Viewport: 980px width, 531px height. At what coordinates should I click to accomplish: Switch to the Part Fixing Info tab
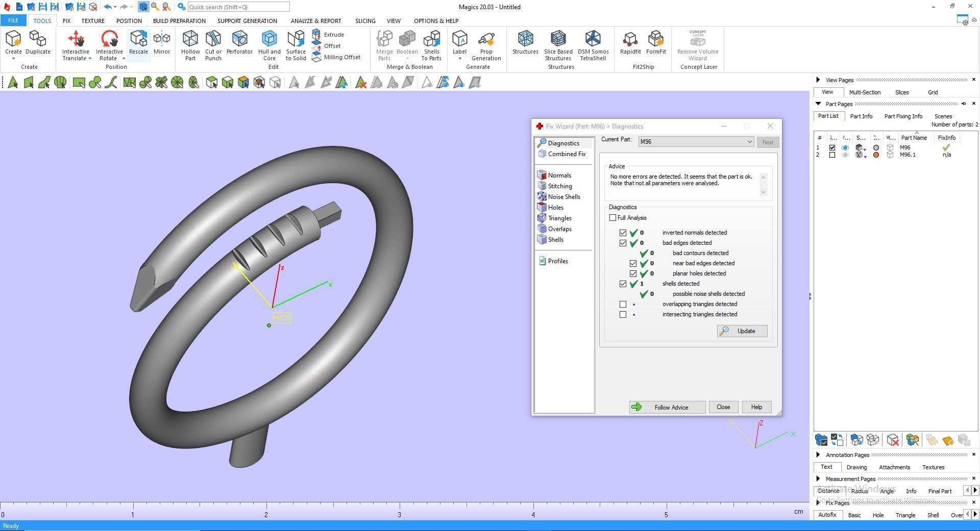click(903, 116)
